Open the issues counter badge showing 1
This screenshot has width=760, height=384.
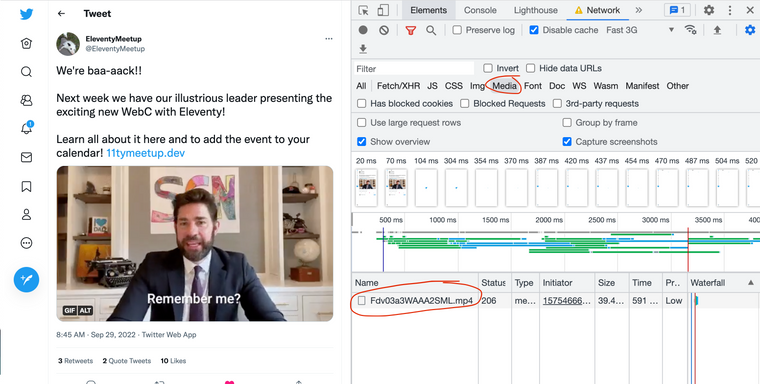click(677, 10)
